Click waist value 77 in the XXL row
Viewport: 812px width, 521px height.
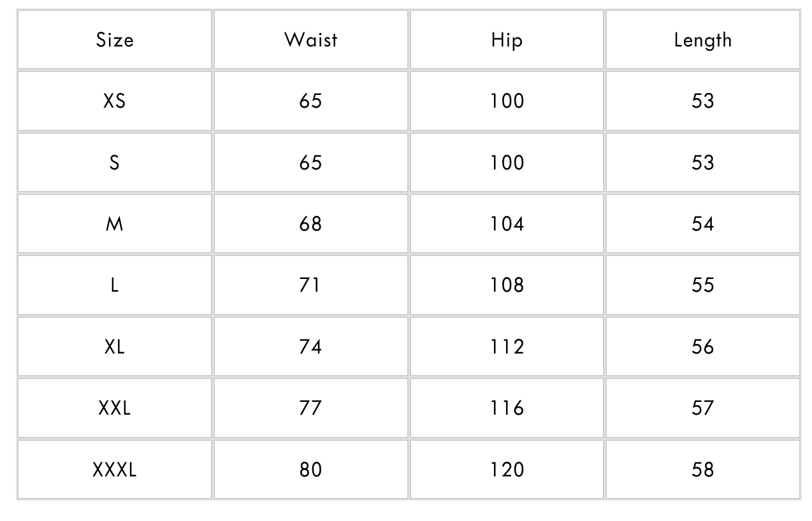[x=310, y=408]
